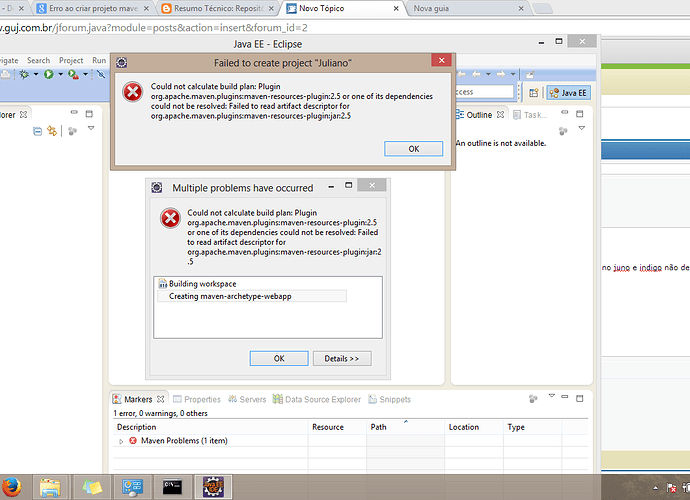Select the Maven Problems (1 item) entry
Viewport: 690px width, 500px height.
184,441
